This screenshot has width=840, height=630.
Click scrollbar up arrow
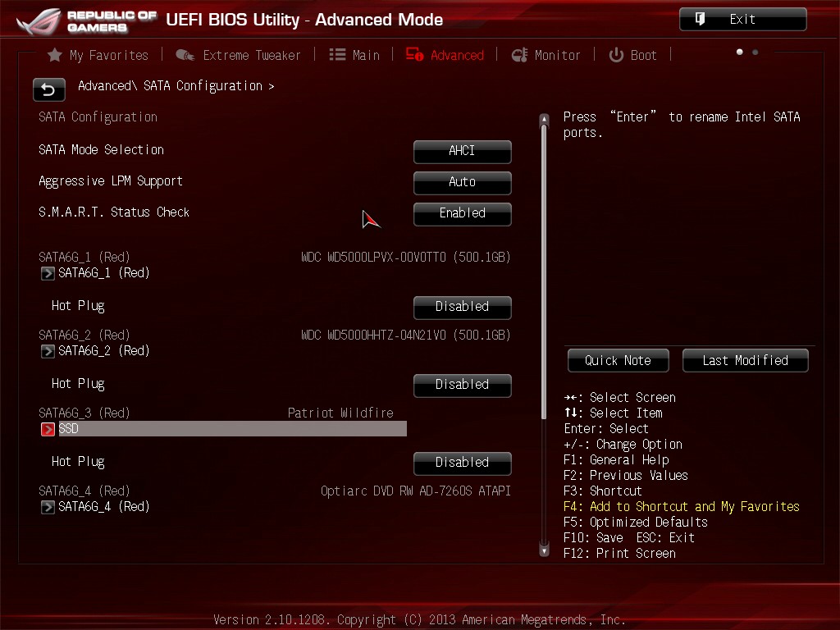coord(545,119)
